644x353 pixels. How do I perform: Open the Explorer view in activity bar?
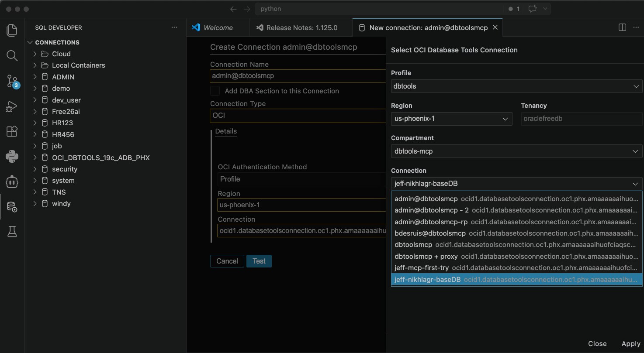click(12, 30)
